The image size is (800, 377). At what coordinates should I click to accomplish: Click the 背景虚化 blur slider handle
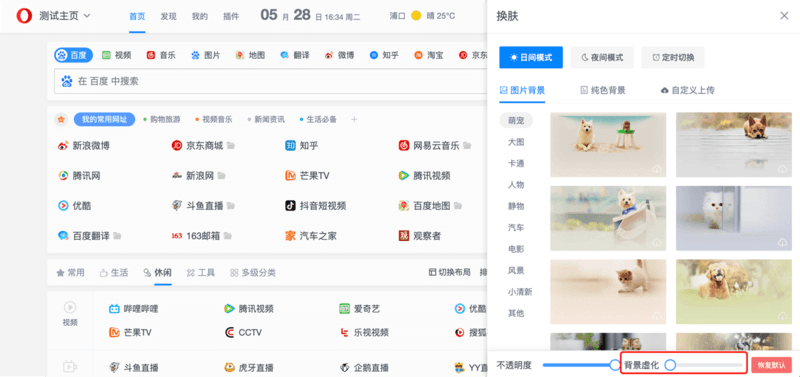point(670,365)
